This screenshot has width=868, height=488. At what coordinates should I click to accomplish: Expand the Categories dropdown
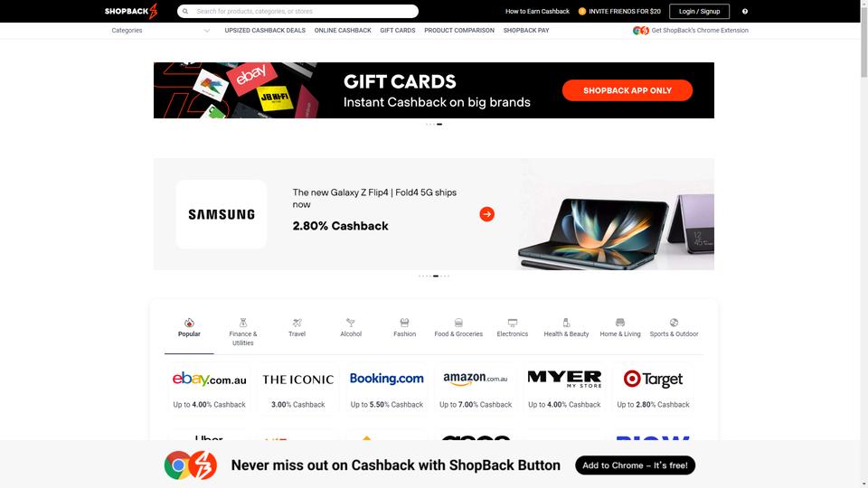[161, 31]
